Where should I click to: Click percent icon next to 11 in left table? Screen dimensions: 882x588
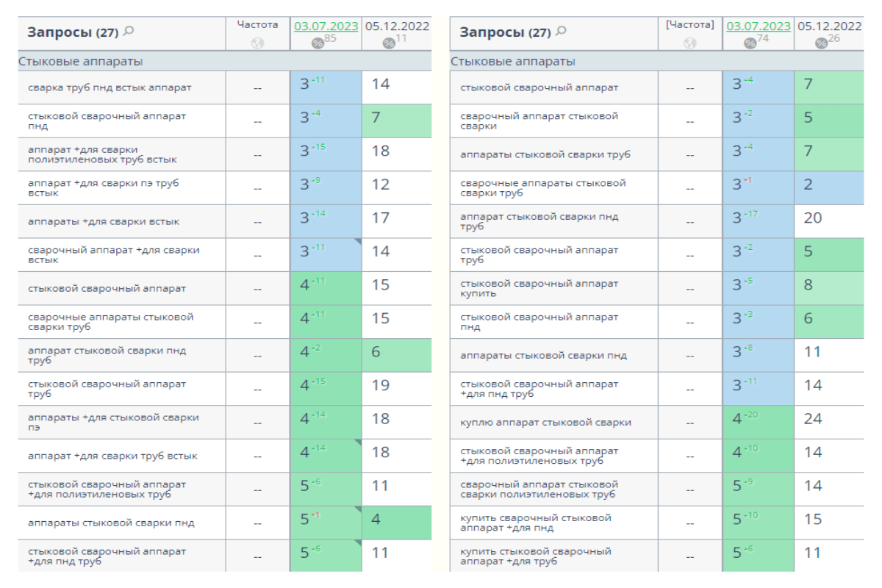[x=390, y=43]
